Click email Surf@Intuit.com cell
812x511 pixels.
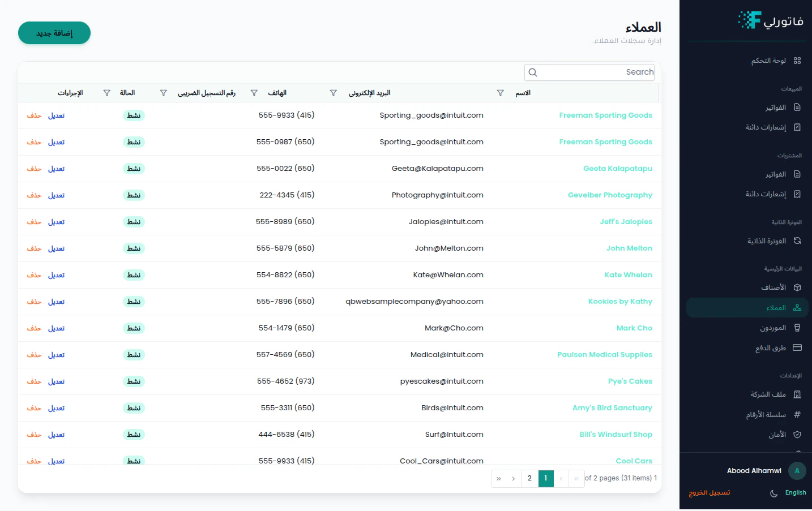point(454,435)
